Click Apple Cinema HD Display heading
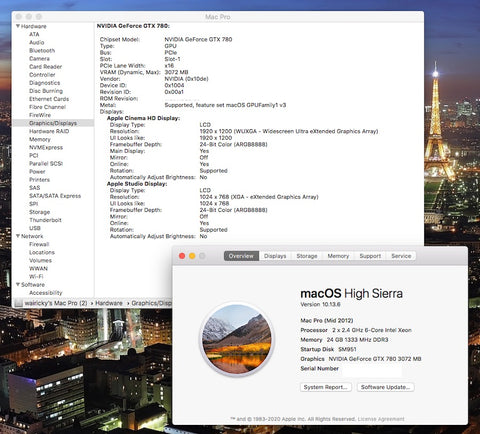The width and height of the screenshot is (480, 434). pos(143,118)
